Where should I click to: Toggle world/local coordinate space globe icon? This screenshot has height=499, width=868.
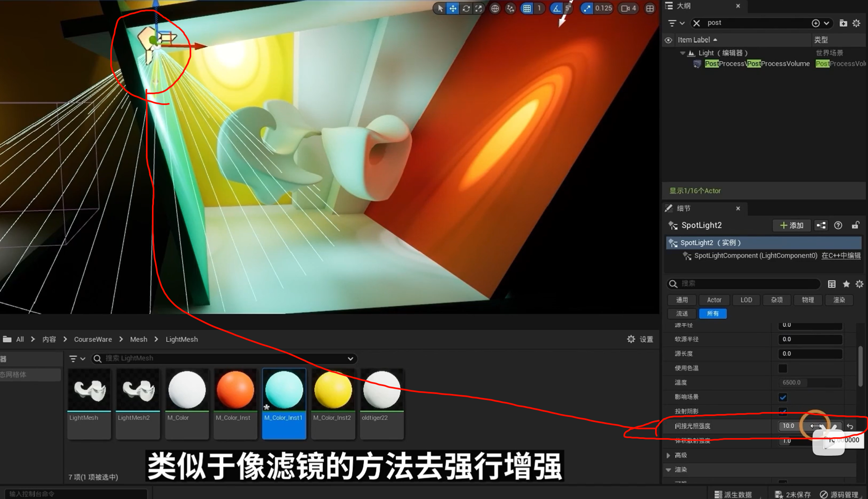(495, 8)
